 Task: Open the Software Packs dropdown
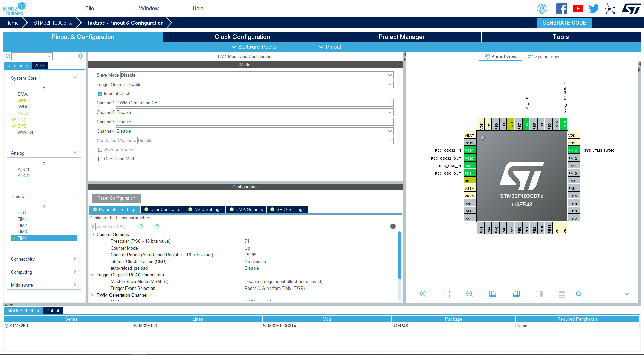pyautogui.click(x=254, y=47)
